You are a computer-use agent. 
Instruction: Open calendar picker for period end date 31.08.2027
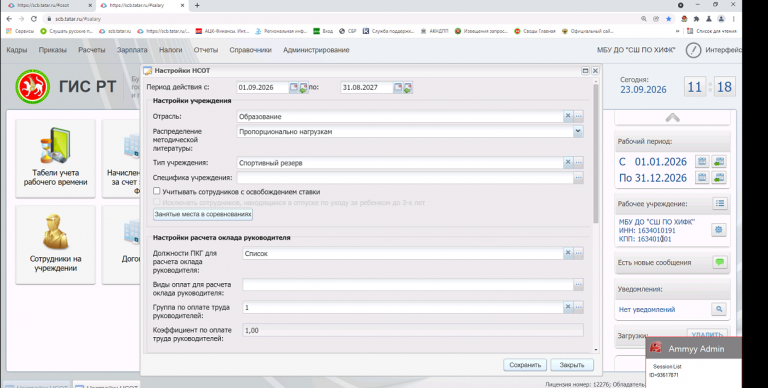(x=398, y=87)
